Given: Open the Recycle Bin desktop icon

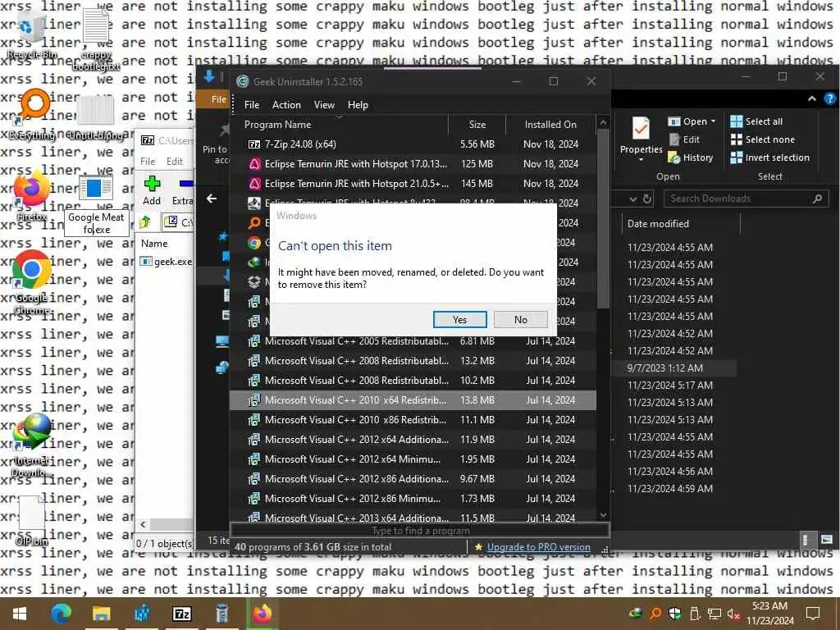Looking at the screenshot, I should pos(31,32).
